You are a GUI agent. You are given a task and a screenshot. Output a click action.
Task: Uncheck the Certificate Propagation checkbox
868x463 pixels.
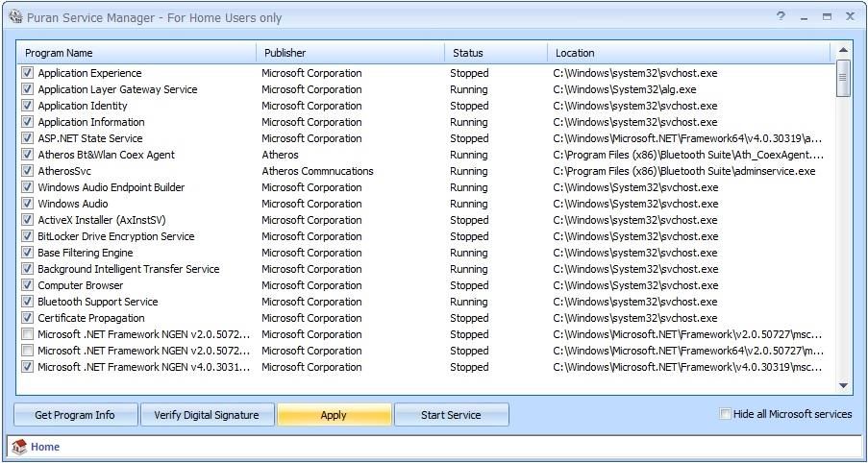point(27,318)
